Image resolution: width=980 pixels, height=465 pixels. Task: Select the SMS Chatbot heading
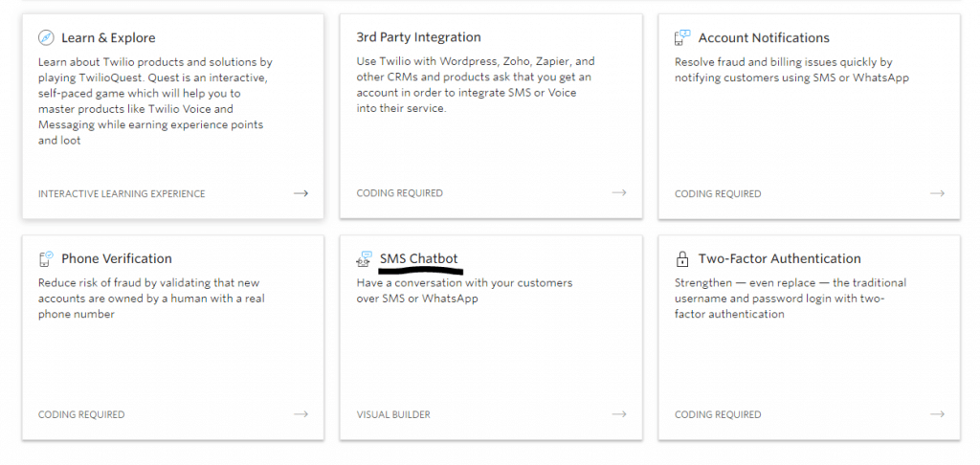pos(419,258)
